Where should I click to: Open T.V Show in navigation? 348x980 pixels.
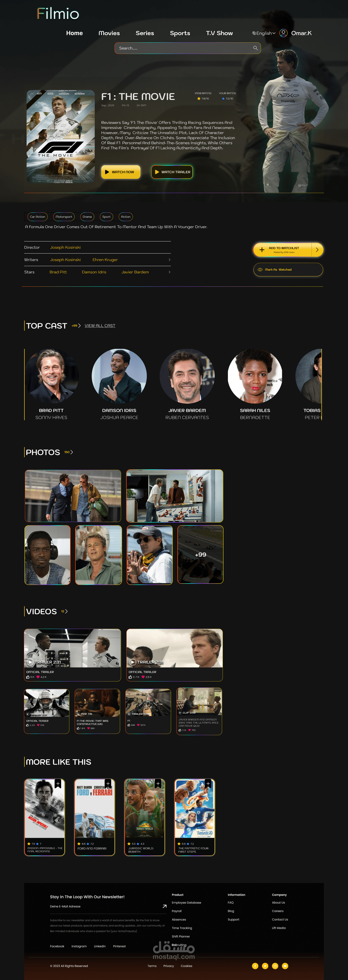tap(219, 33)
